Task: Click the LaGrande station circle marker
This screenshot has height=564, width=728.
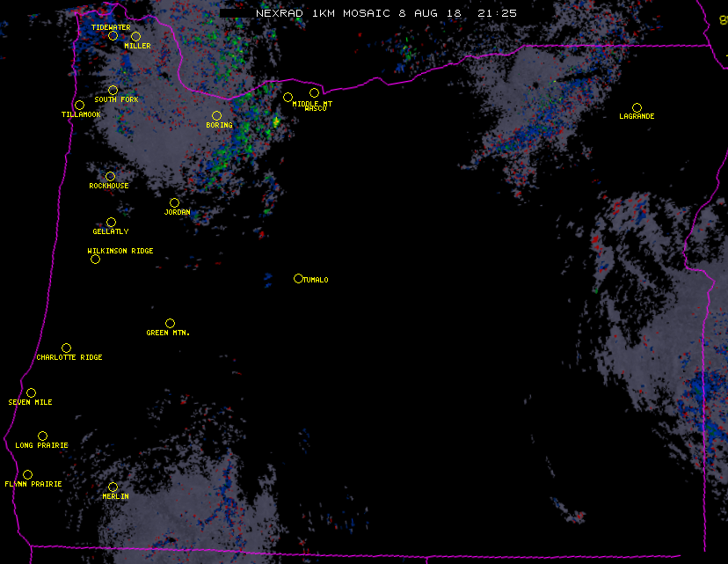Action: (637, 107)
